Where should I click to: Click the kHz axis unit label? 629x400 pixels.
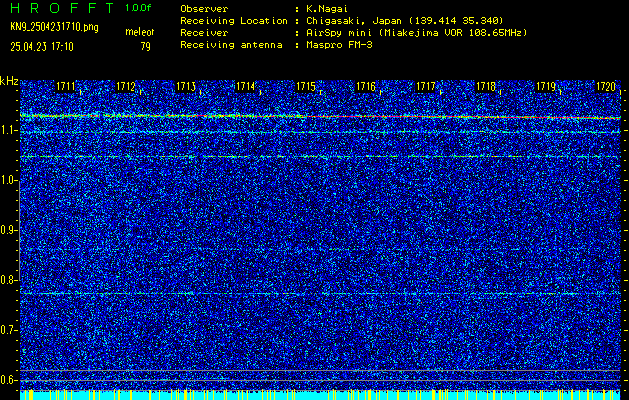click(x=9, y=81)
